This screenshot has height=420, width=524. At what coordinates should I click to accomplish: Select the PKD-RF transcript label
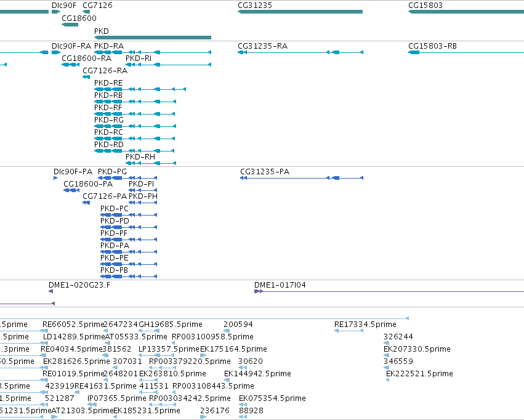108,108
